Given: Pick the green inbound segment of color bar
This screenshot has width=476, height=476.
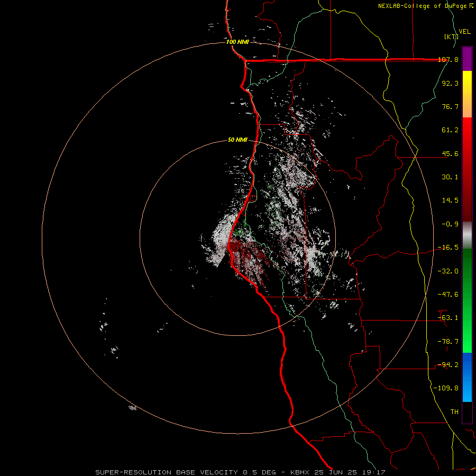Looking at the screenshot, I should [467, 300].
